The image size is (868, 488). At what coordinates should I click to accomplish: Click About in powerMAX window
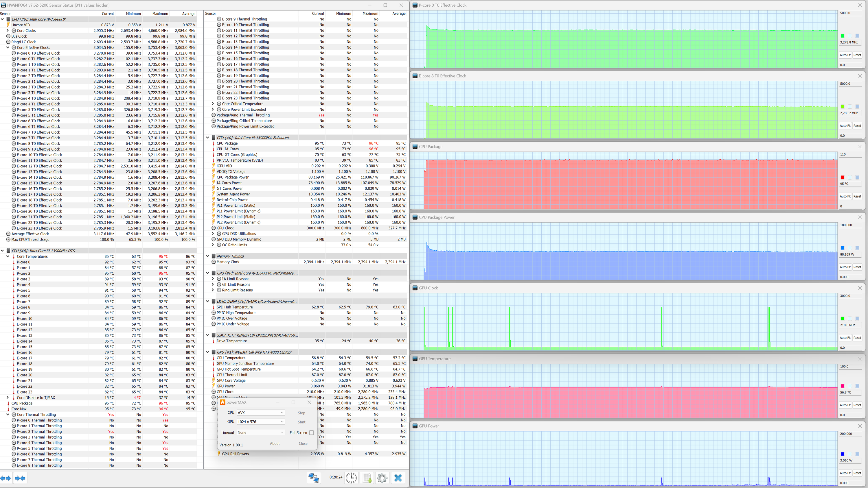275,443
